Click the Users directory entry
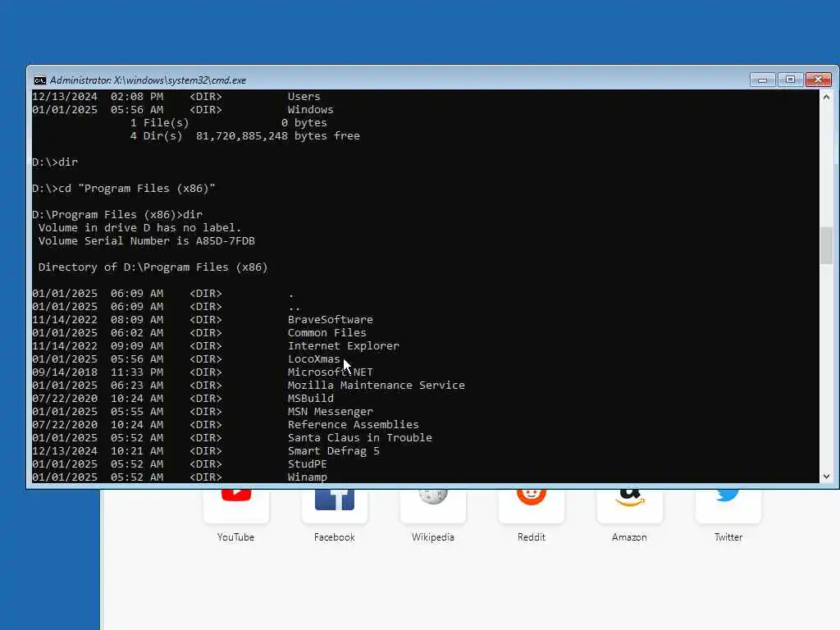Screen dimensions: 840x630 coord(304,97)
